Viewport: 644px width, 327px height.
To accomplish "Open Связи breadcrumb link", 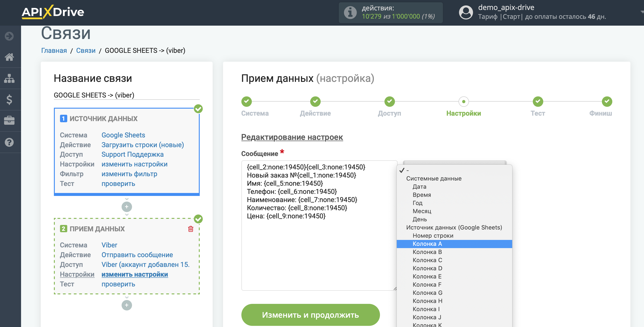I will tap(86, 50).
